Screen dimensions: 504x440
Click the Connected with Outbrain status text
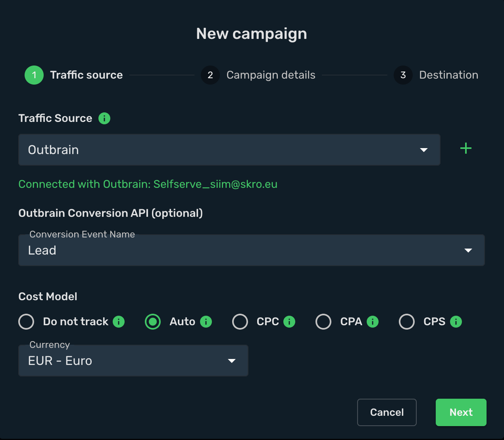point(148,184)
